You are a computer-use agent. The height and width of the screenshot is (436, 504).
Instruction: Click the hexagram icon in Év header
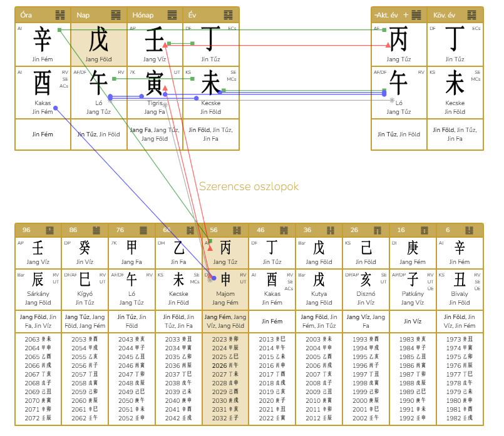pos(228,15)
